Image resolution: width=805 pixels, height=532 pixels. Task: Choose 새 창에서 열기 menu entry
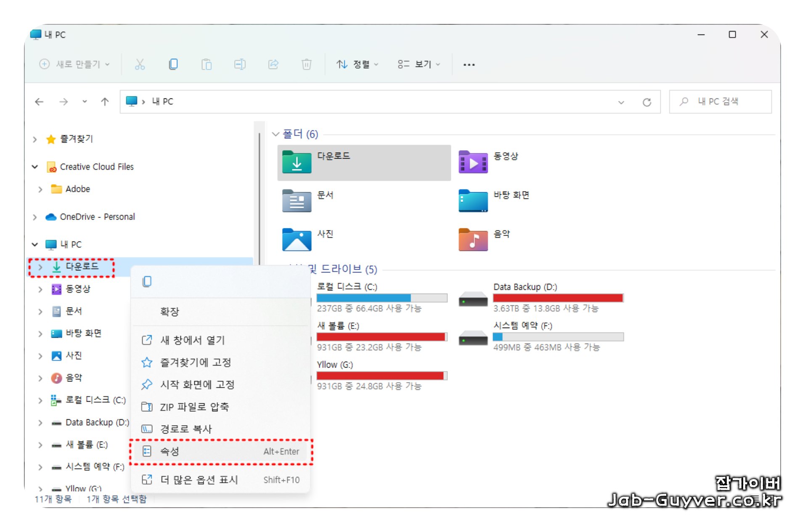[x=220, y=340]
